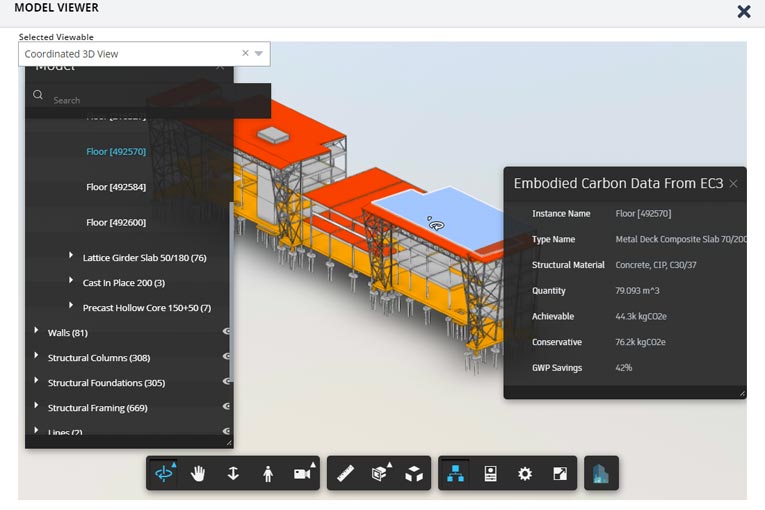Open the Selected Viewable dropdown arrow

(259, 54)
